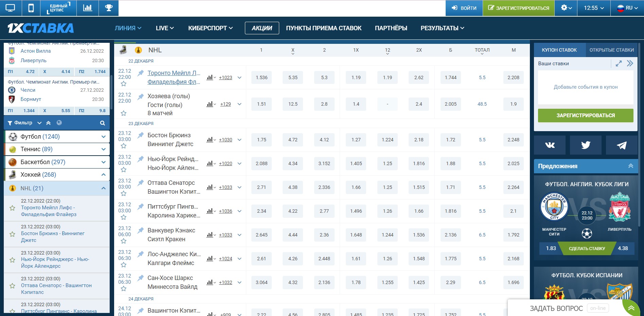Pin the Бостон Брюинз match
This screenshot has height=316, width=644.
click(140, 135)
